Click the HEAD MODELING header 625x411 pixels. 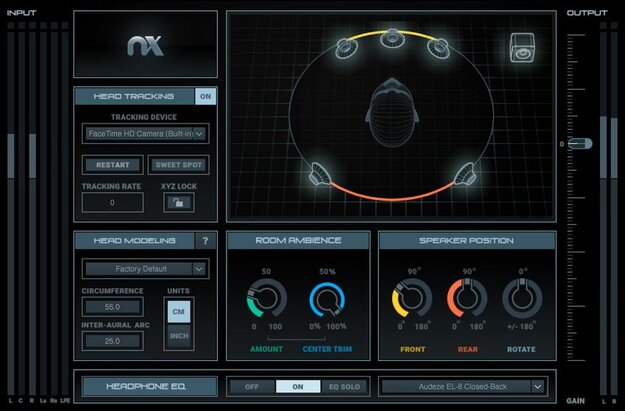[x=134, y=241]
